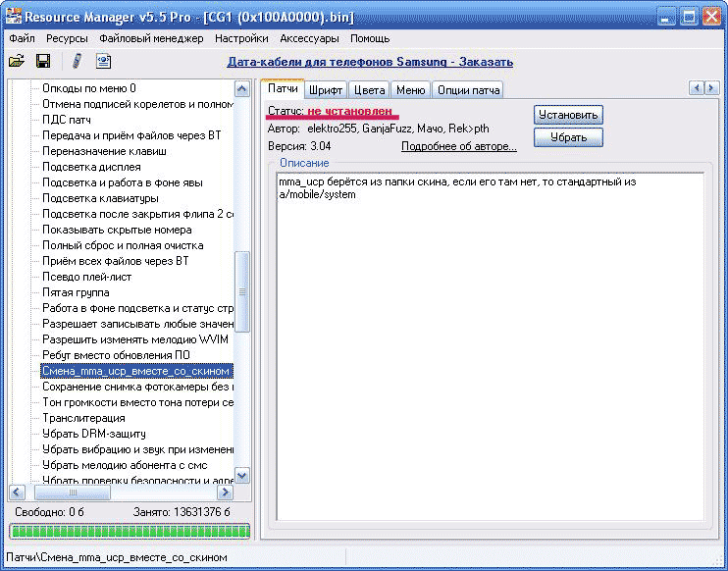Click horizontal scroll right arrow under tree
Viewport: 728px width, 571px height.
[226, 493]
